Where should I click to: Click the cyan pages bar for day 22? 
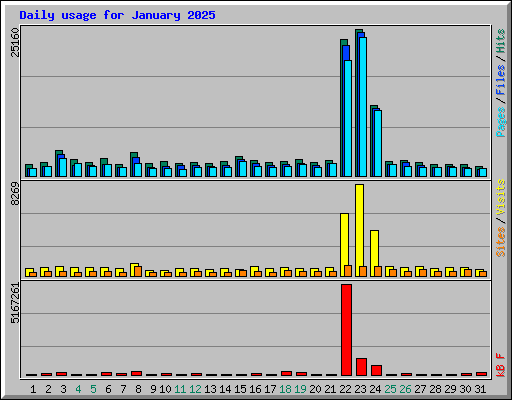pos(348,118)
